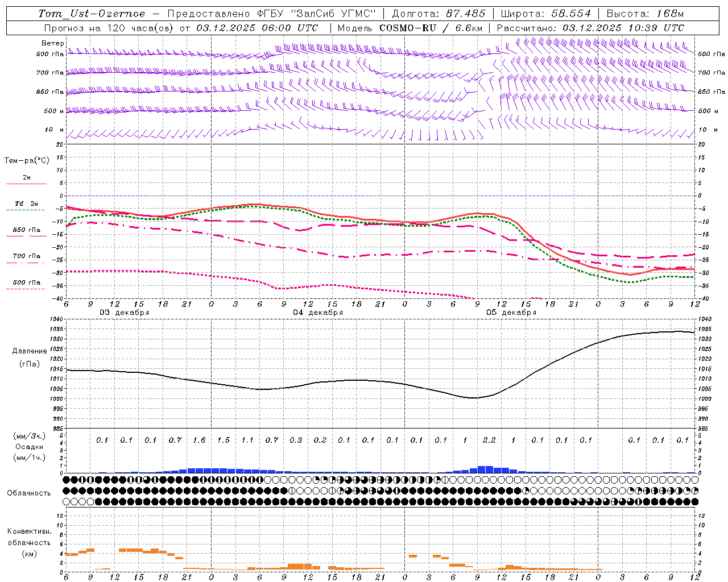The width and height of the screenshot is (728, 582).
Task: Click the (км) convective cloud unit label
Action: point(29,554)
